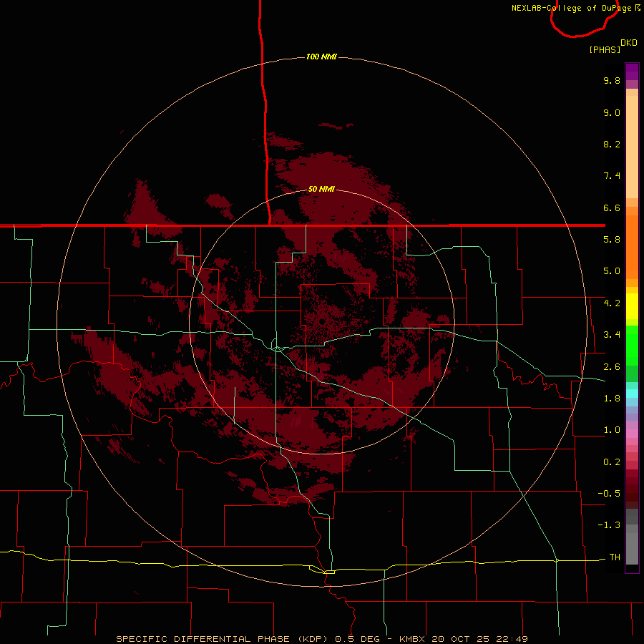The height and width of the screenshot is (644, 644).
Task: Select the 6.6 scale value
Action: click(612, 208)
